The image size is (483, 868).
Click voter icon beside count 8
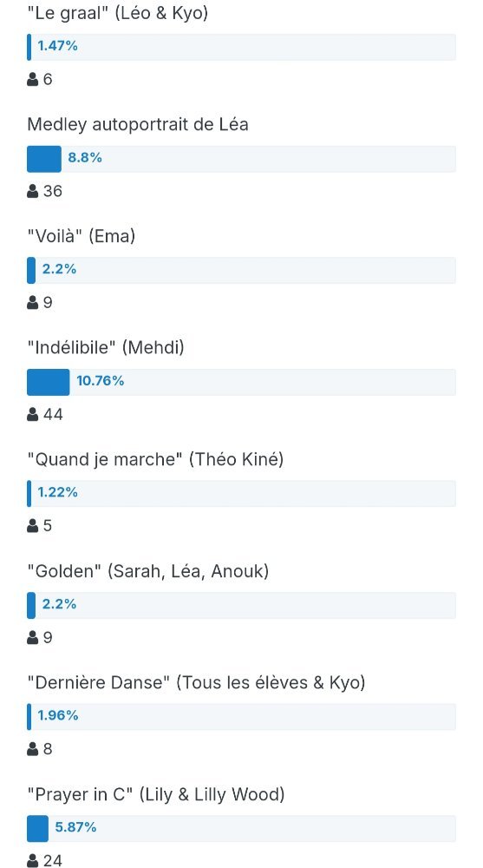pos(33,750)
